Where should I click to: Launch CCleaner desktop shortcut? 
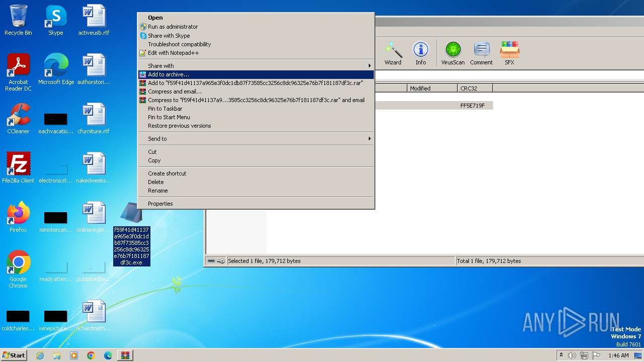point(18,119)
